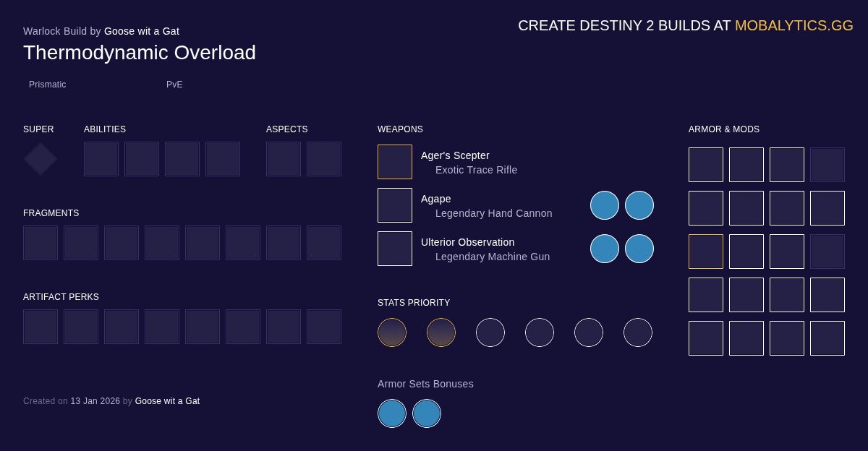This screenshot has width=868, height=451.
Task: Click Agape's first blue perk circle
Action: (605, 205)
